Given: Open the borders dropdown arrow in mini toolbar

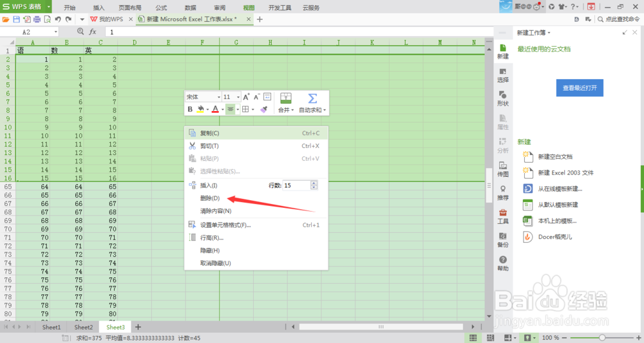Looking at the screenshot, I should tap(252, 109).
